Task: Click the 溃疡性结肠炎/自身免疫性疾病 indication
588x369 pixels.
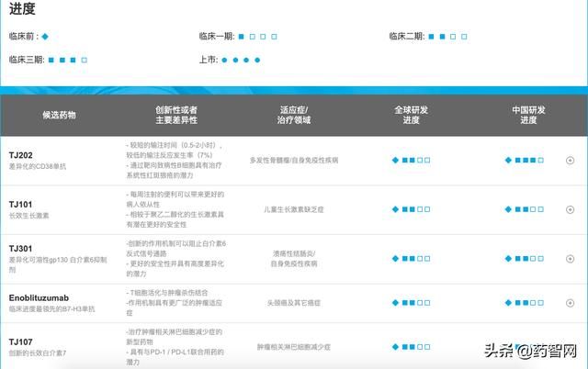Action: (294, 259)
